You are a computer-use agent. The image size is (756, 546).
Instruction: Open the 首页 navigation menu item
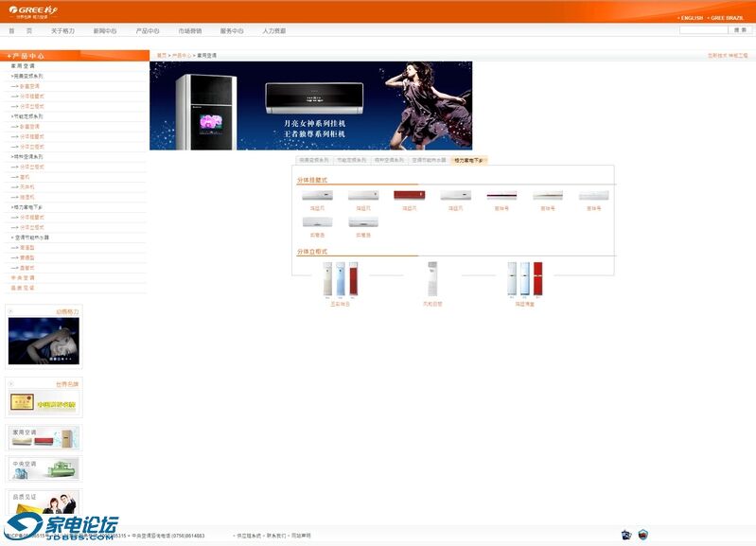pyautogui.click(x=20, y=31)
